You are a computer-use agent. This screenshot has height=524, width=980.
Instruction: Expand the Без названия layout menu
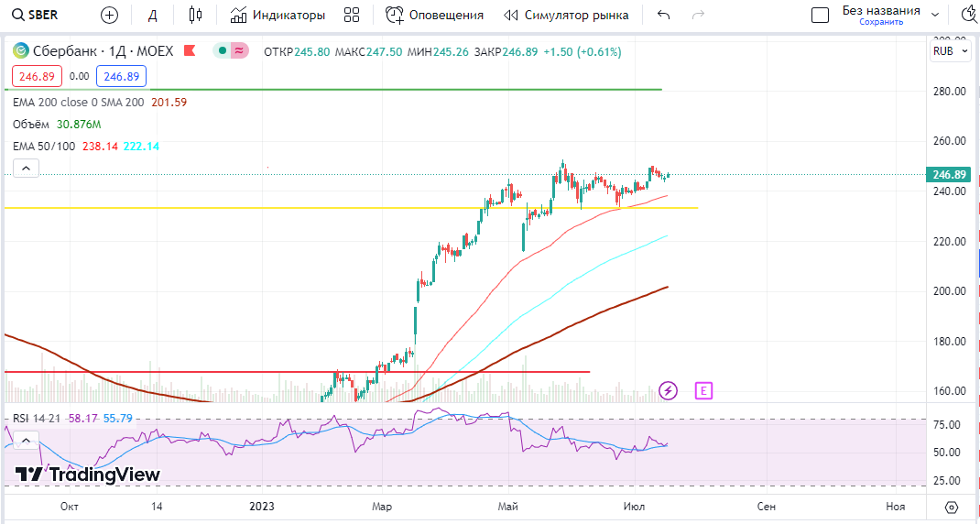coord(935,15)
